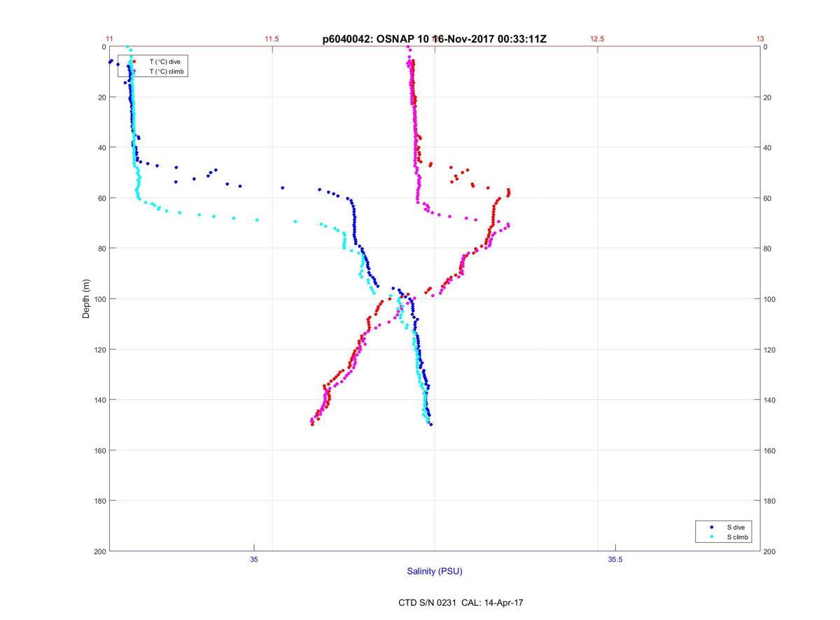The height and width of the screenshot is (620, 840).
Task: Select the 'T (°C) dive' legend entry
Action: [164, 62]
